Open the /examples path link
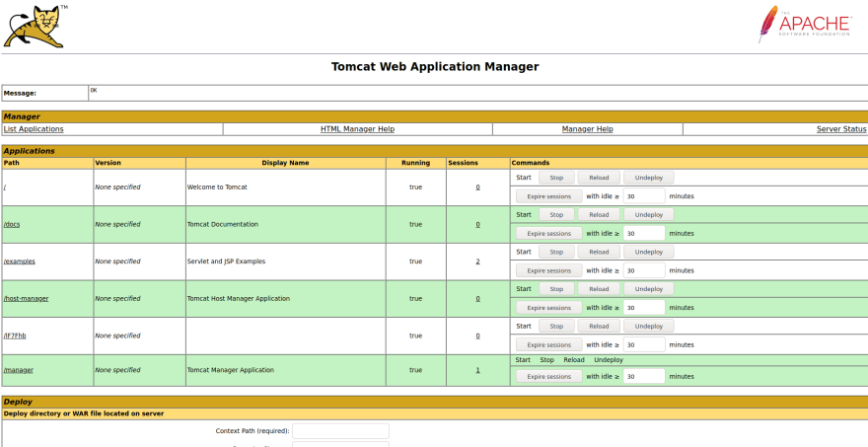Screen dimensions: 868x447 (x=20, y=261)
